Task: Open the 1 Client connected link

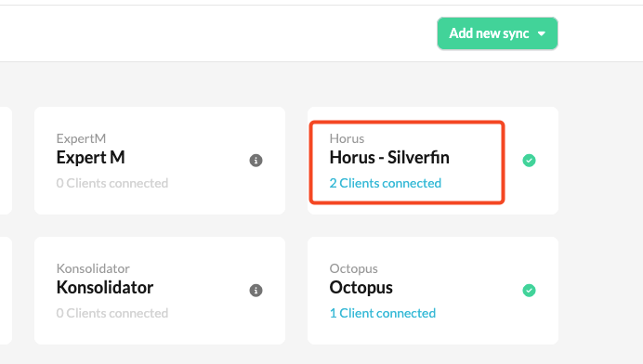Action: click(x=383, y=313)
